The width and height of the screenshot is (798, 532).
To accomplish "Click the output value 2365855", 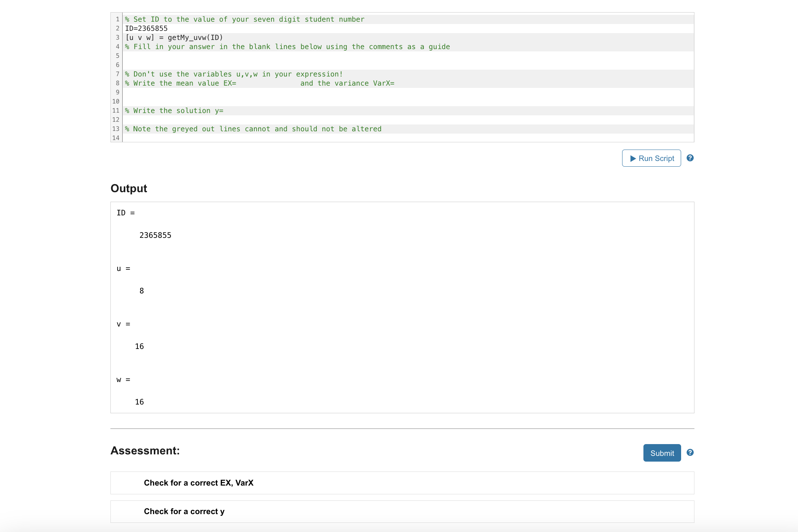I will tap(155, 235).
